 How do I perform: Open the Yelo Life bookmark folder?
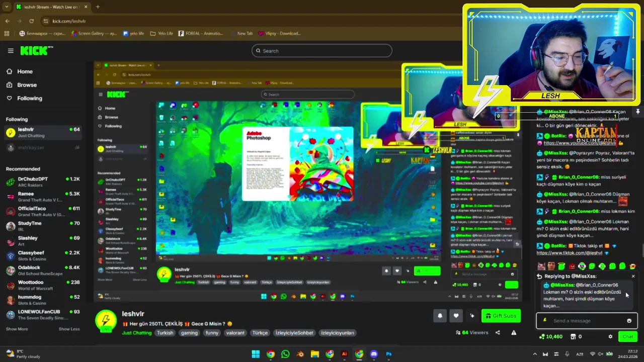coord(162,33)
